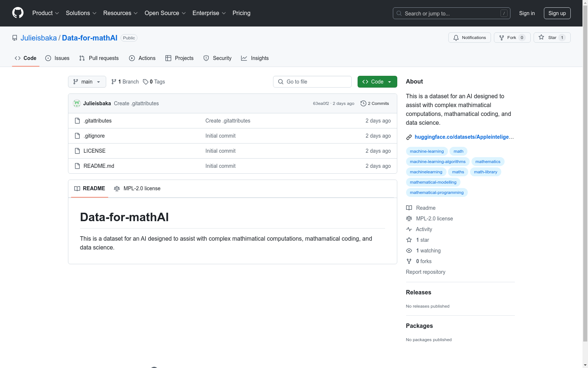Click the eye icon beside 1 watching
This screenshot has height=368, width=588.
(409, 251)
